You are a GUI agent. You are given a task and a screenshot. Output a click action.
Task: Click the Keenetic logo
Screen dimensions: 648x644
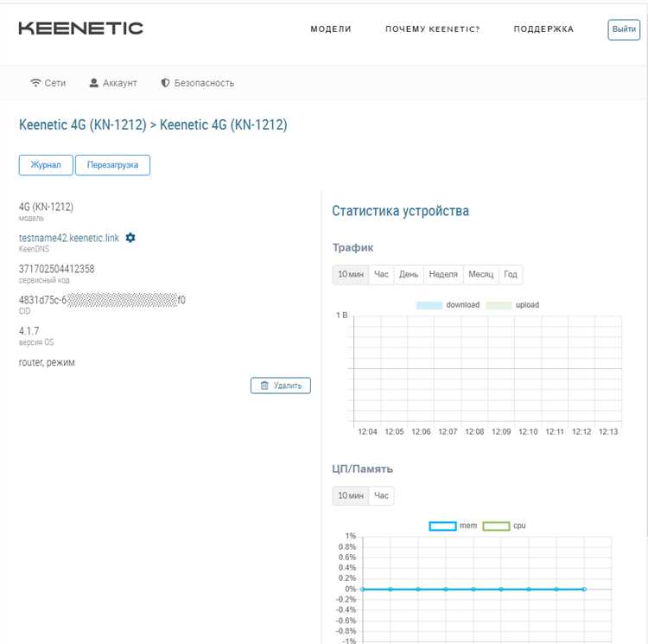(81, 29)
